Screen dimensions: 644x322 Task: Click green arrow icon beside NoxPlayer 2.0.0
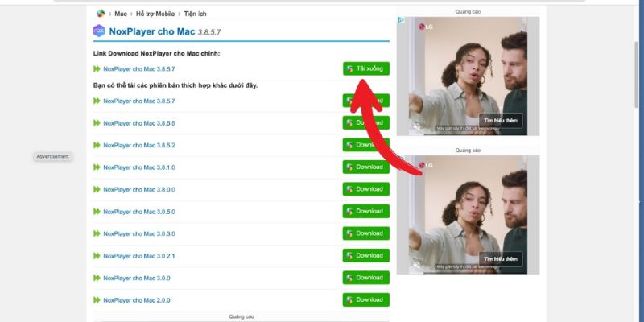(x=97, y=300)
